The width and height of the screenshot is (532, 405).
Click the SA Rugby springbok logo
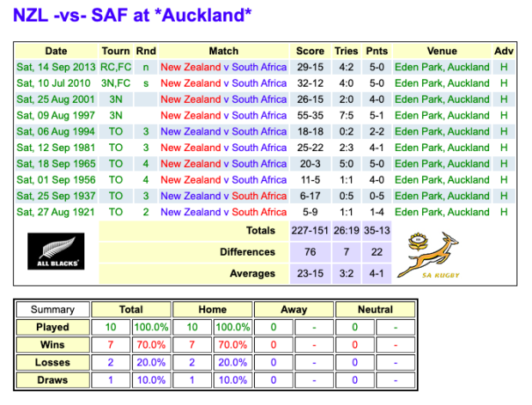[x=428, y=255]
